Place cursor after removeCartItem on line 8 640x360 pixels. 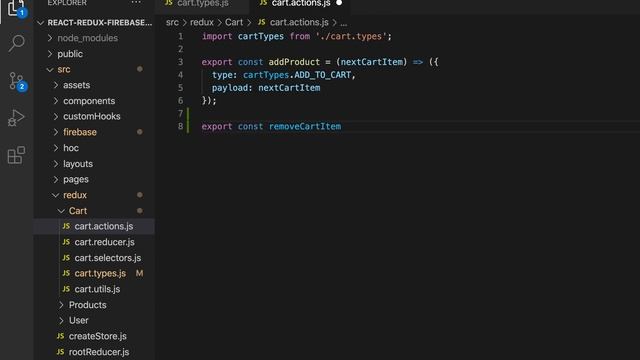point(342,127)
